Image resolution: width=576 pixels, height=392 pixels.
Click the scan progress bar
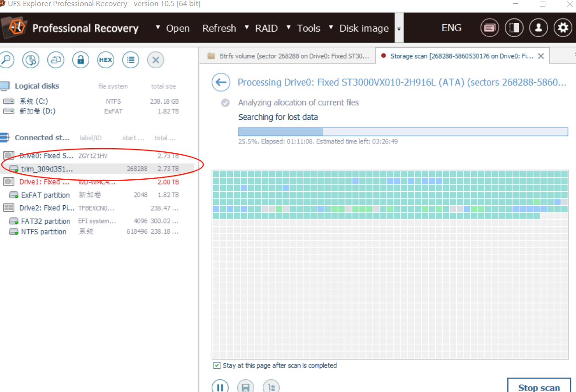(403, 132)
